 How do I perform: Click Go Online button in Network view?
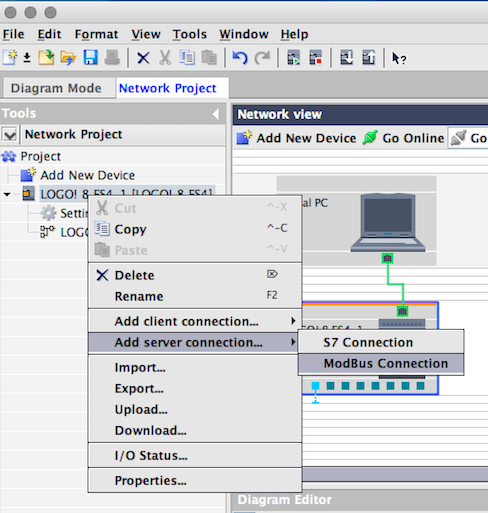point(403,138)
